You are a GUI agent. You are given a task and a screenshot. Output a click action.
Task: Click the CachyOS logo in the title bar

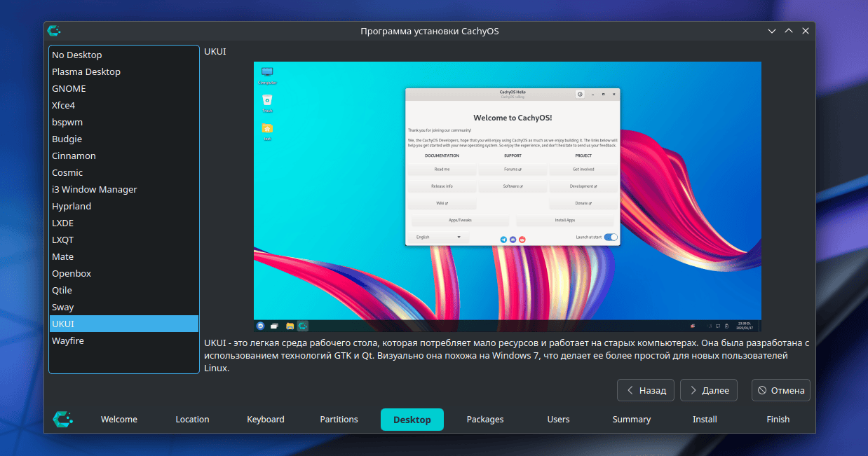[54, 31]
